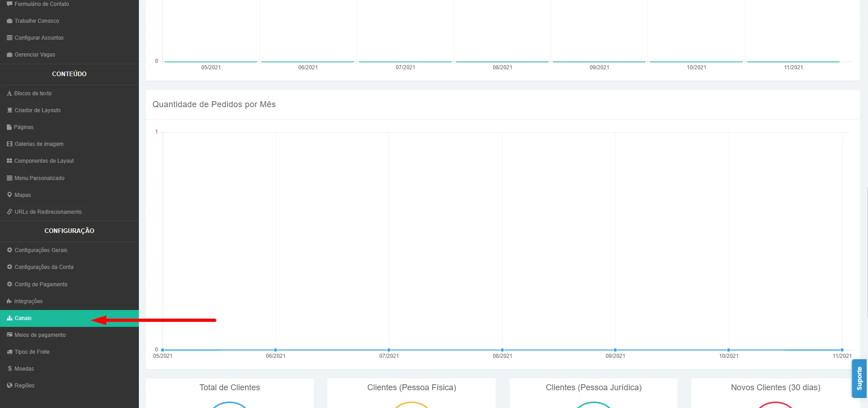Click the Canais sitemap icon
The width and height of the screenshot is (868, 408).
10,318
